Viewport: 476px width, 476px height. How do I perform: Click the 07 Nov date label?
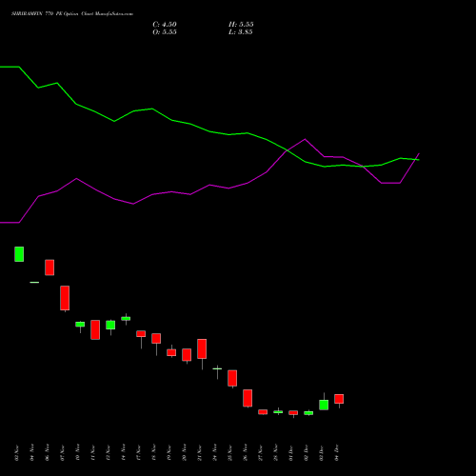62,453
